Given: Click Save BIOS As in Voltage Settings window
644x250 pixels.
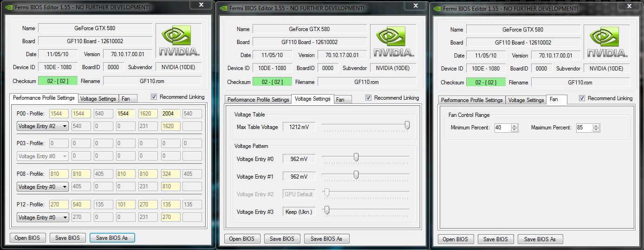Looking at the screenshot, I should [326, 239].
